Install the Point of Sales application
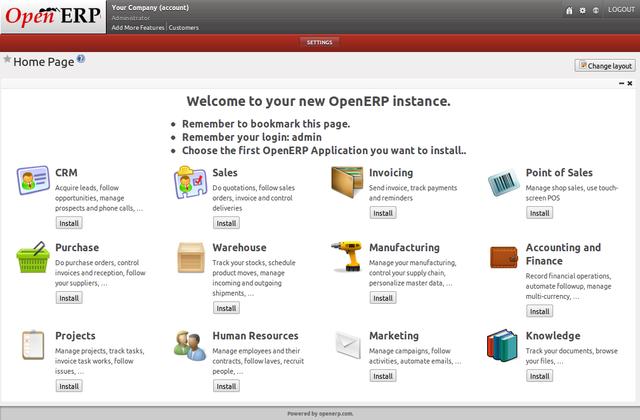Screen dimensions: 640x420 (x=540, y=213)
